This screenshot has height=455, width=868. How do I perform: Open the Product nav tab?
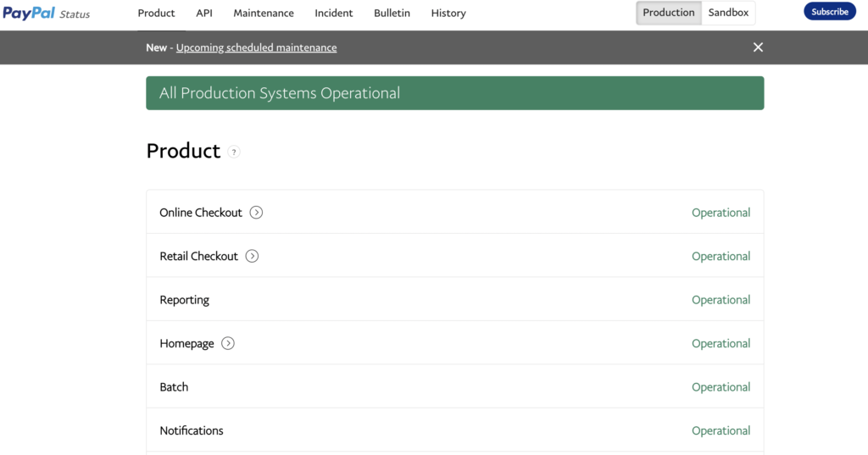(156, 14)
